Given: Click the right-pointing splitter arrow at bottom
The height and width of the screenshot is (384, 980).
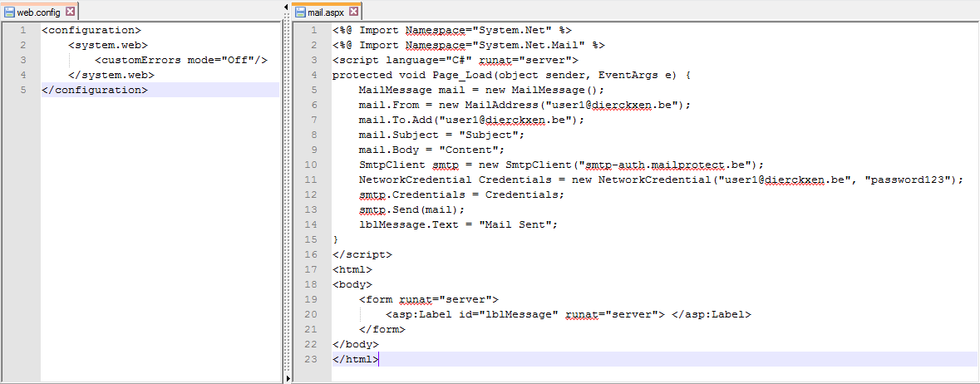Looking at the screenshot, I should pos(287,378).
